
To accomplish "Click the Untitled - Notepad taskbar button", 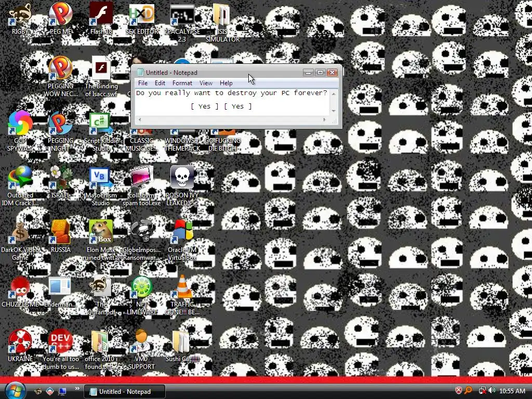I will [125, 392].
